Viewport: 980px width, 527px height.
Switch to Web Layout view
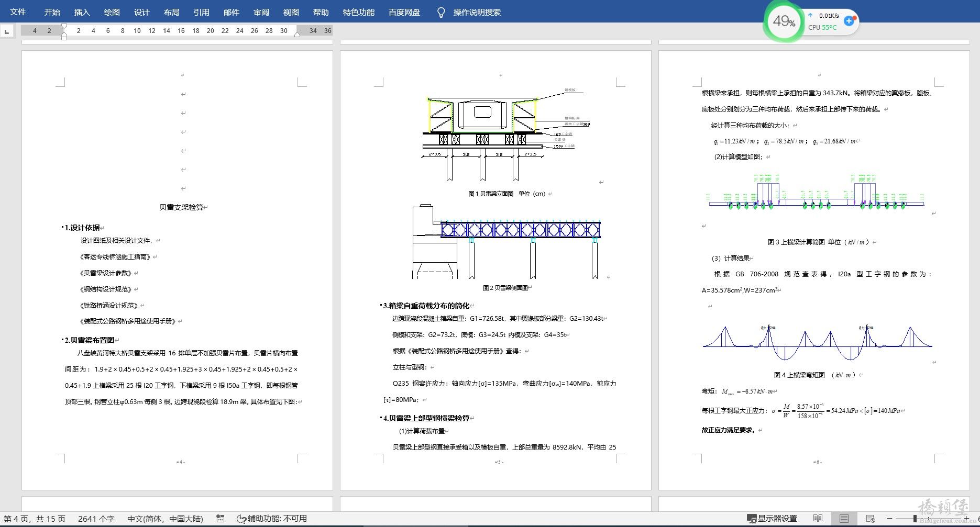(x=871, y=519)
